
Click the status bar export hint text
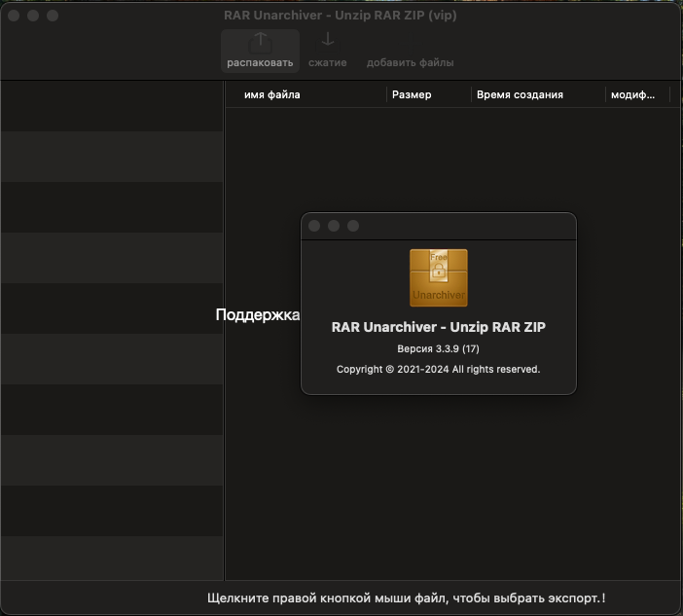coord(407,598)
